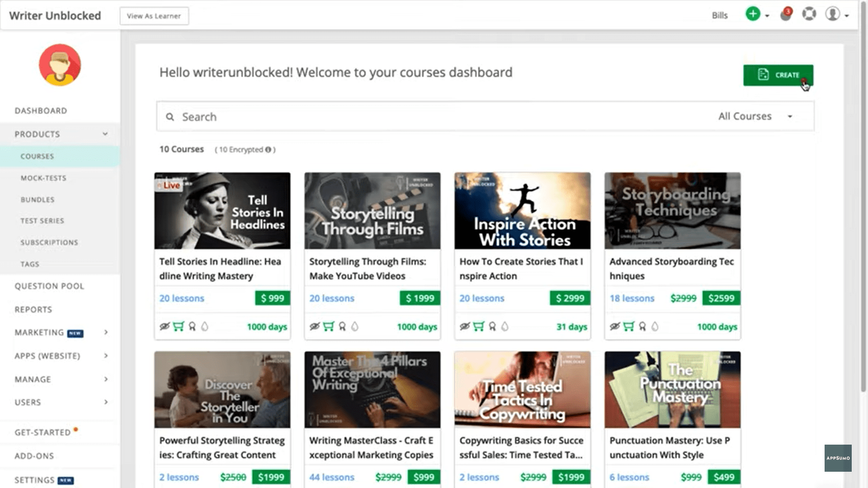The height and width of the screenshot is (488, 868).
Task: Click View As Learner button
Action: (154, 15)
